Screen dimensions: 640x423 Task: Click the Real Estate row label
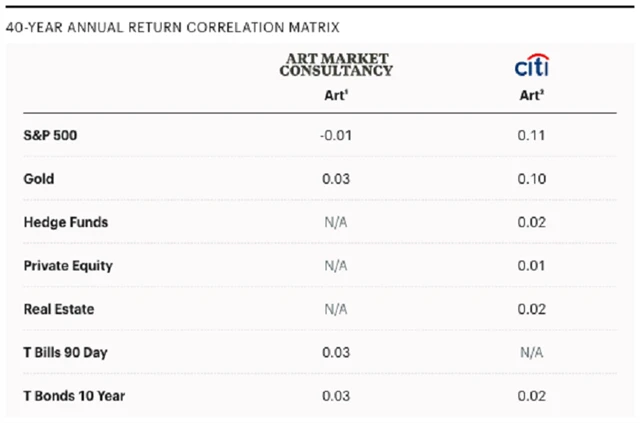(x=59, y=309)
